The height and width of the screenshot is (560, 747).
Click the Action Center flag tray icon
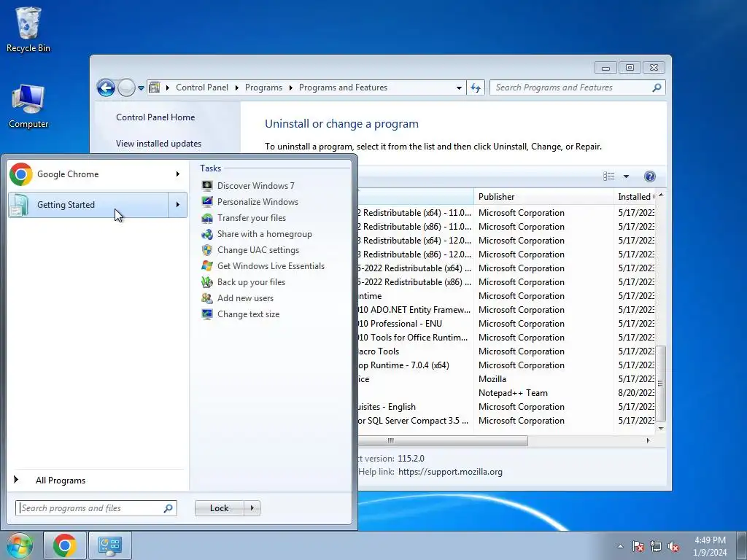pyautogui.click(x=638, y=546)
